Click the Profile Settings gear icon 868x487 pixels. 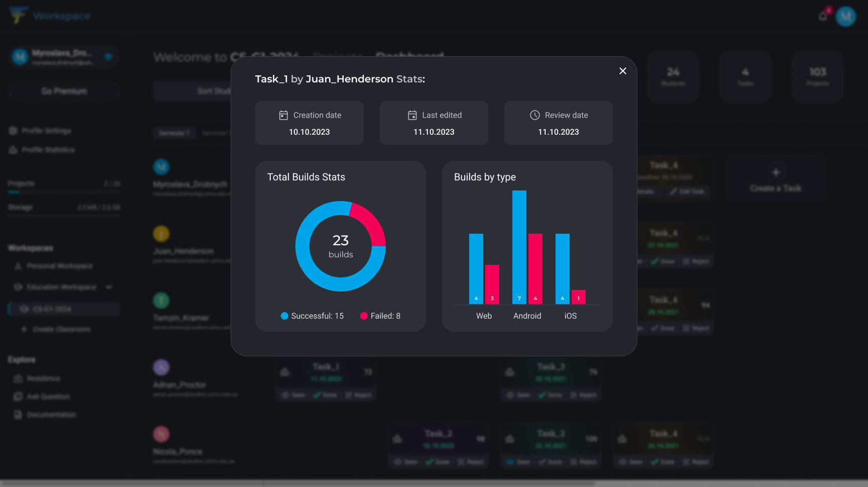(13, 131)
